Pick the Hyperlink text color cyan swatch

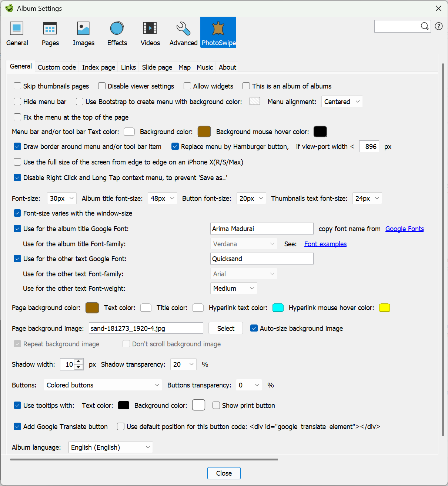tap(278, 308)
